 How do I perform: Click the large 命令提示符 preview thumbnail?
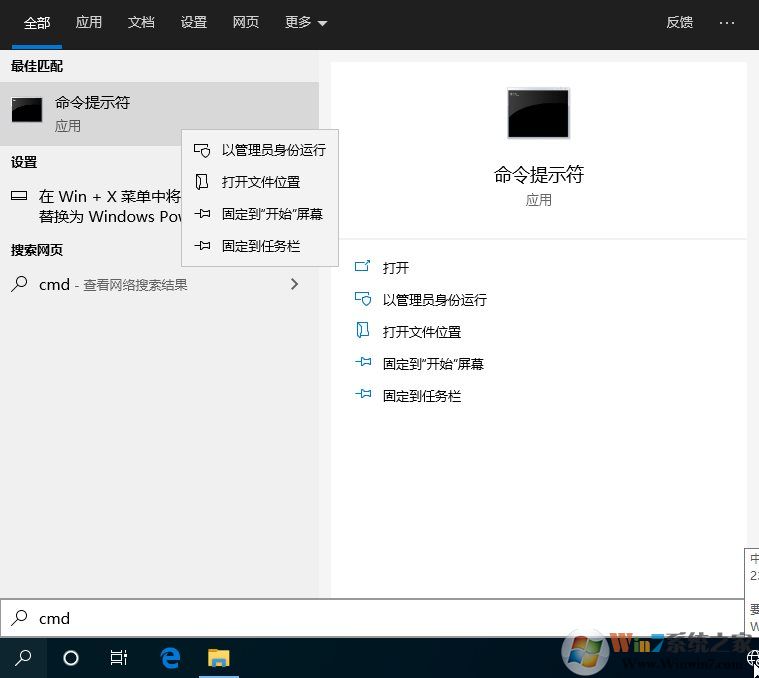[x=538, y=113]
